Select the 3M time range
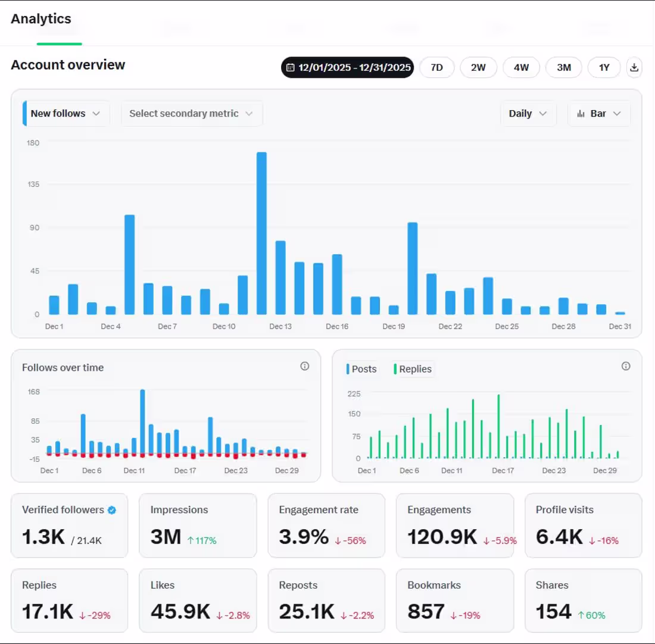This screenshot has width=655, height=644. click(x=564, y=67)
